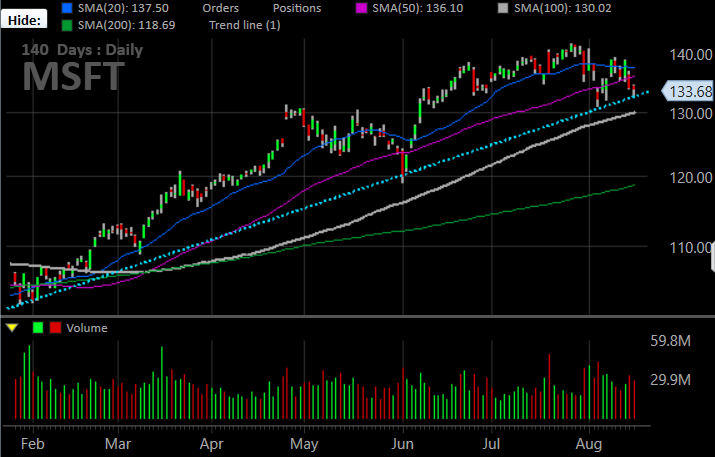Hide the Positions overlay

coord(297,8)
